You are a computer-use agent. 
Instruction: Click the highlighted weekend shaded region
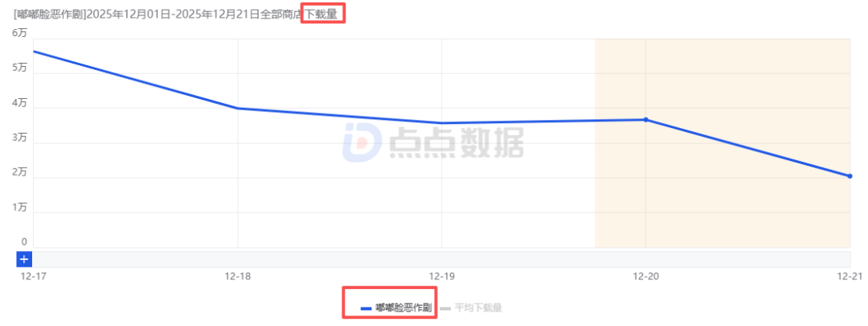pos(723,143)
